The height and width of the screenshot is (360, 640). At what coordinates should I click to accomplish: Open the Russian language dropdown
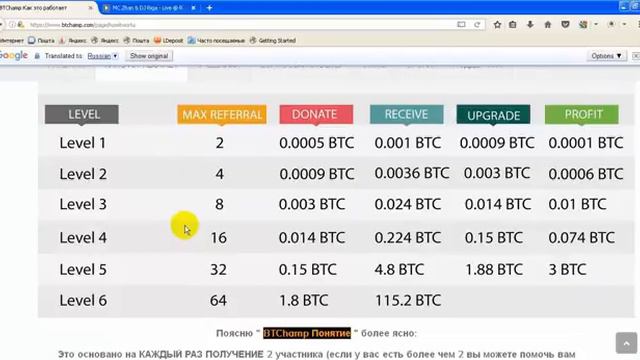tap(102, 56)
